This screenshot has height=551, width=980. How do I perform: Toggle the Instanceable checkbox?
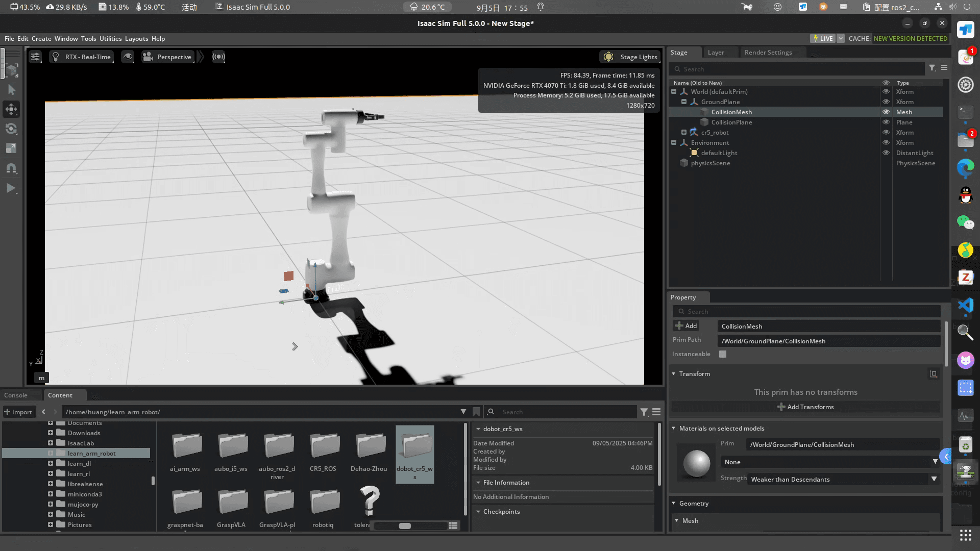[x=722, y=354]
